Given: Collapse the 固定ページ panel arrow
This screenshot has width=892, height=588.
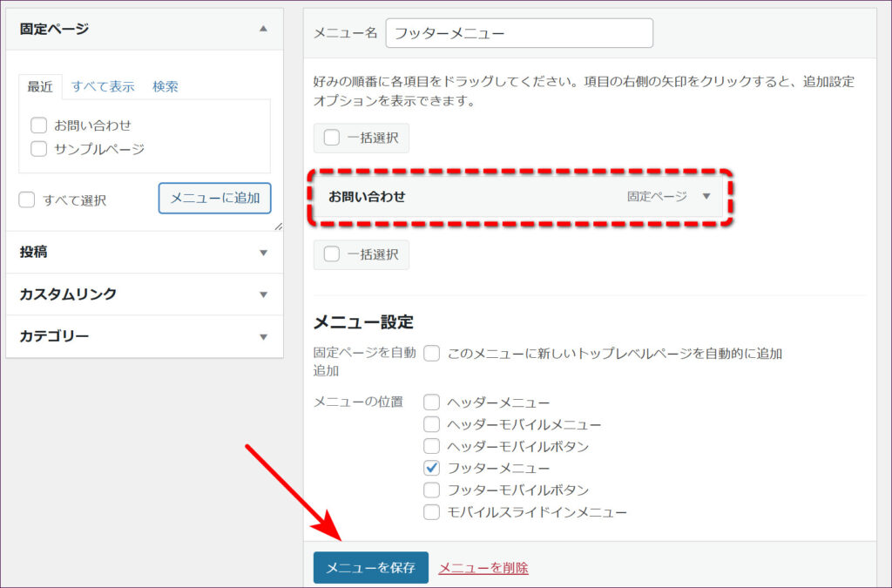Looking at the screenshot, I should click(x=263, y=29).
